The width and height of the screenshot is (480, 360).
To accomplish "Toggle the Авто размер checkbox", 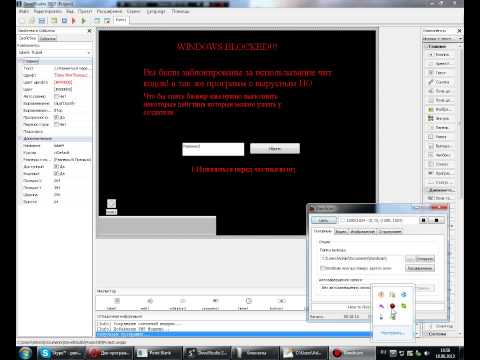I will pyautogui.click(x=57, y=96).
